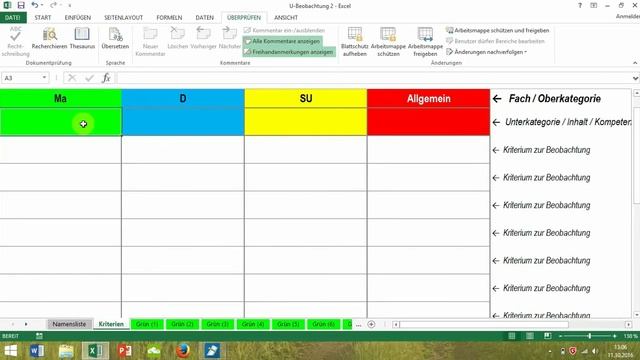The width and height of the screenshot is (640, 360).
Task: Open the Thesaurus
Action: coord(82,39)
